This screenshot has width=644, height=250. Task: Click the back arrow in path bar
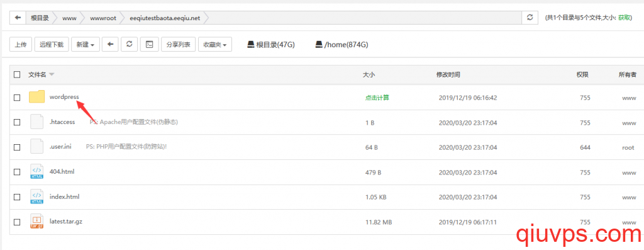(x=18, y=18)
